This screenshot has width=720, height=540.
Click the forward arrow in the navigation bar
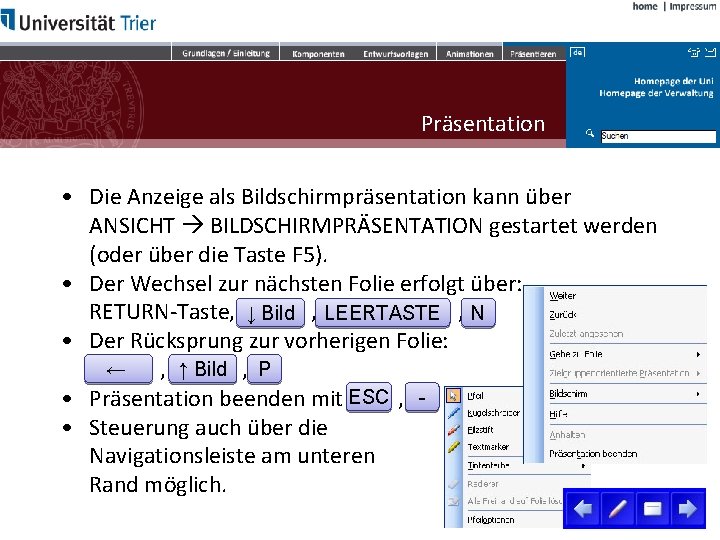click(x=687, y=509)
